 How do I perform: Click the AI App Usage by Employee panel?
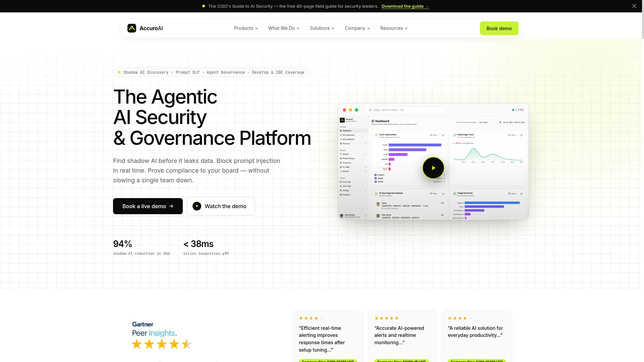coord(410,205)
